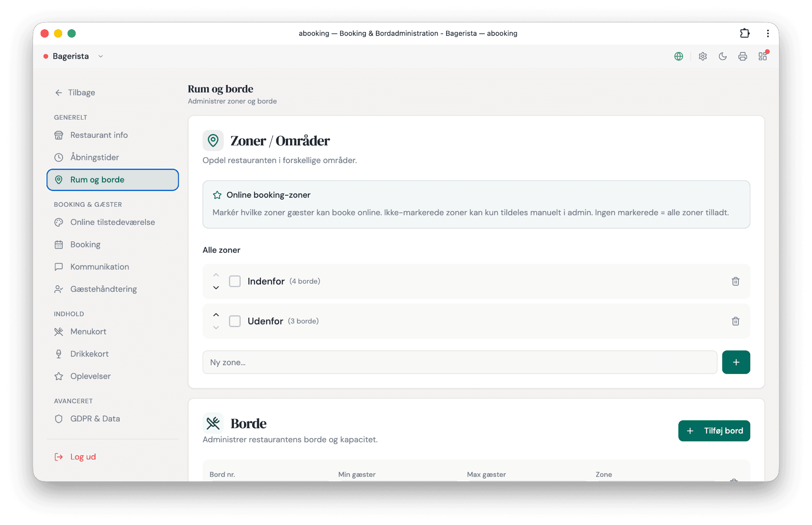The image size is (812, 525).
Task: Check the Indenfor zone checkbox
Action: 235,281
